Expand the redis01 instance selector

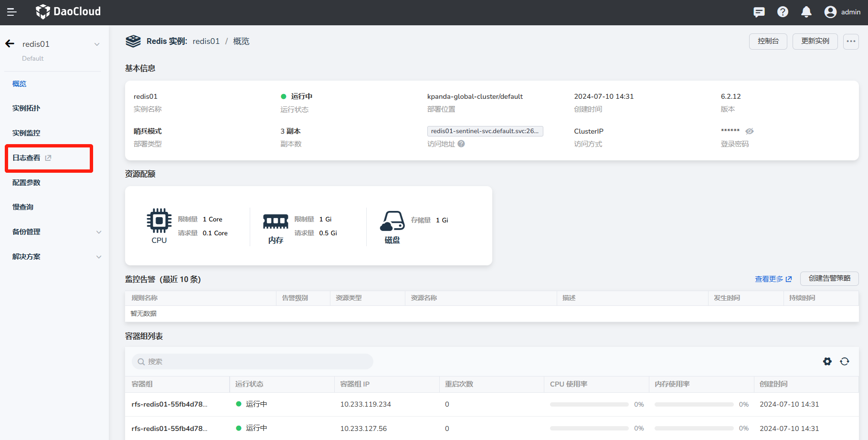[97, 44]
